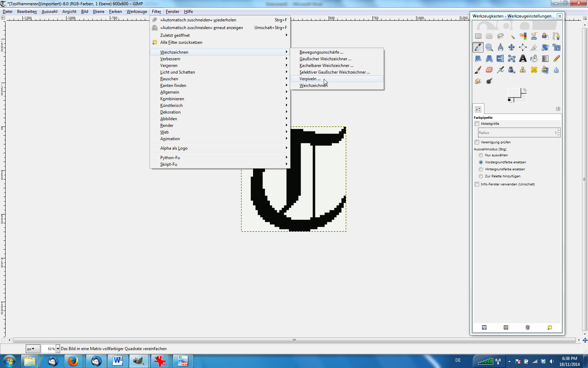Choose the Zoom magnifier tool

[489, 47]
